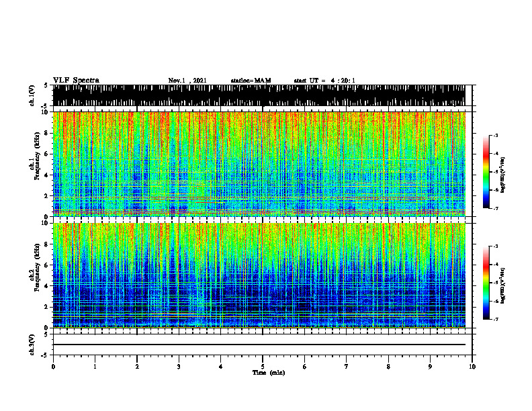
Task: Select the "start UT = 4 :20: 1" text
Action: tap(324, 81)
